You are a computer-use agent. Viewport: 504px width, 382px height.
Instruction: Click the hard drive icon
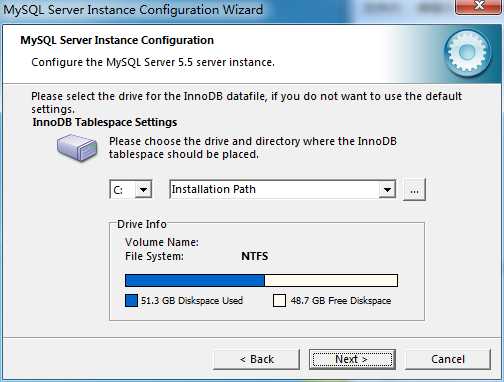(x=77, y=147)
